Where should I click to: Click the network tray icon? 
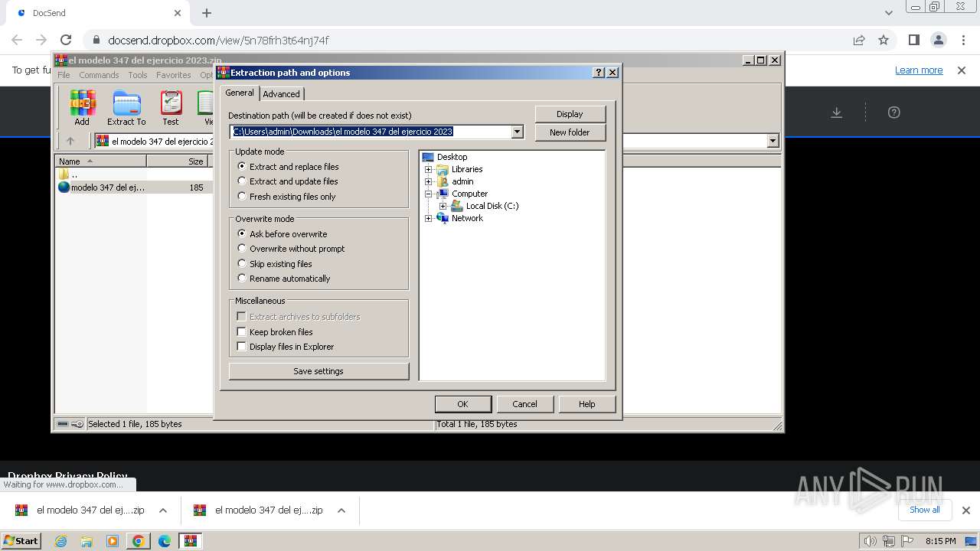(x=889, y=541)
